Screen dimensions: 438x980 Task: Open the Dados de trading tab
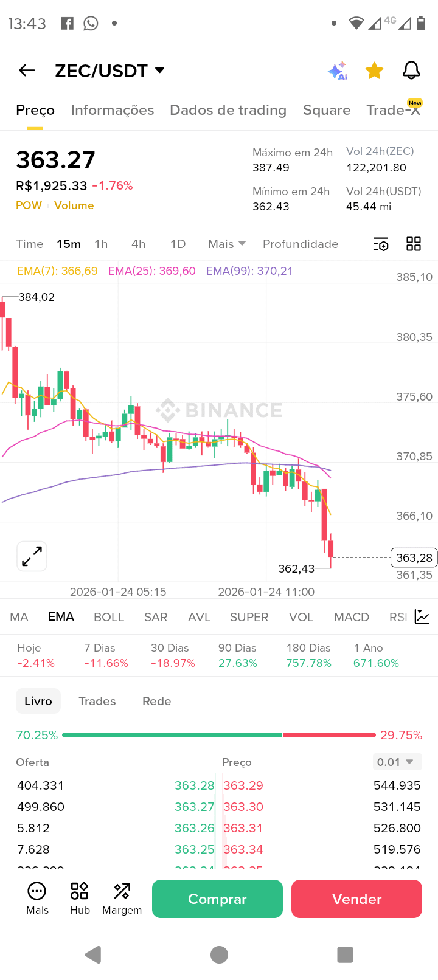pyautogui.click(x=228, y=110)
